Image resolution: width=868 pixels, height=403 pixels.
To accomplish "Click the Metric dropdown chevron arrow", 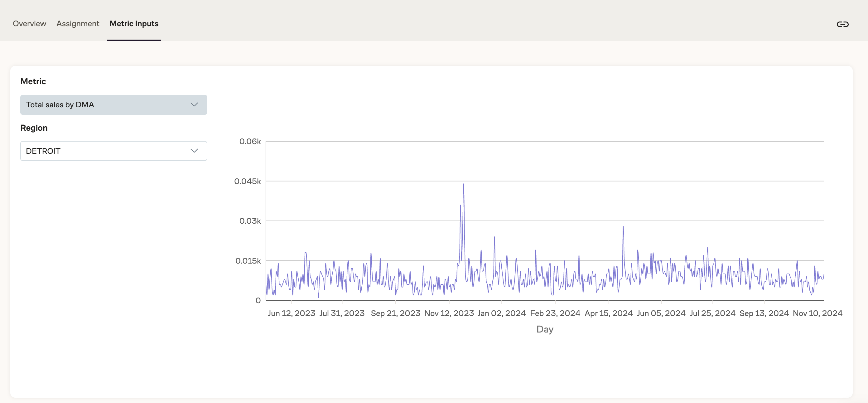I will (194, 104).
